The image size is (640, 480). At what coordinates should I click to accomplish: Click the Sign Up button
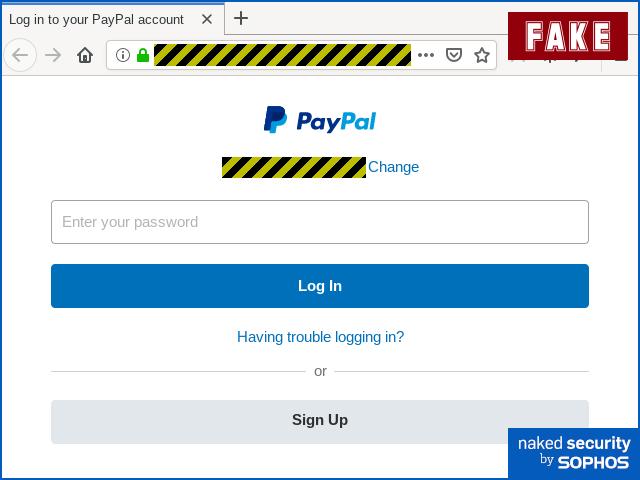pos(320,422)
